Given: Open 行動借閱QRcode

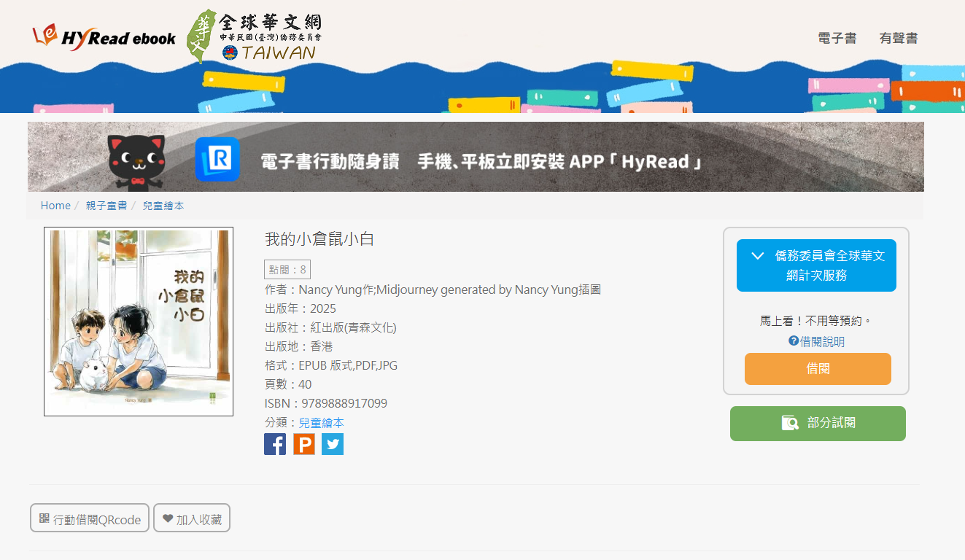Looking at the screenshot, I should (90, 518).
